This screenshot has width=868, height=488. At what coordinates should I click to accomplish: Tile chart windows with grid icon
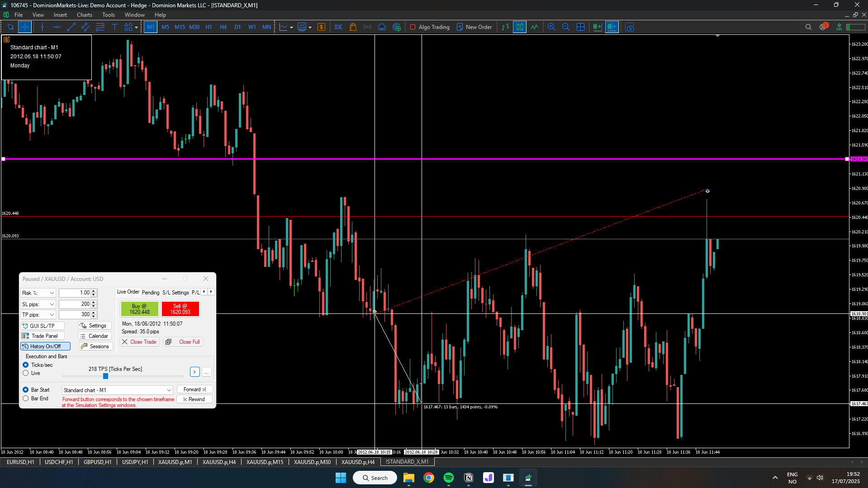(x=580, y=27)
